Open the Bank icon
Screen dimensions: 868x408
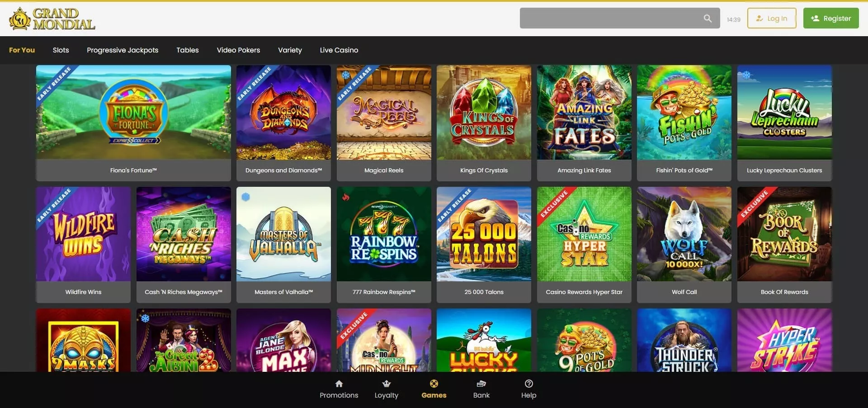[481, 384]
